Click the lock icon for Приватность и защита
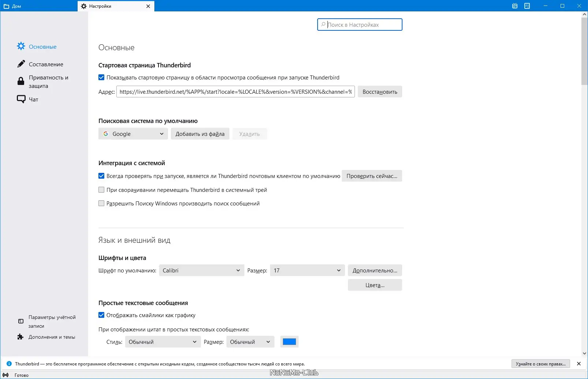 (x=21, y=81)
